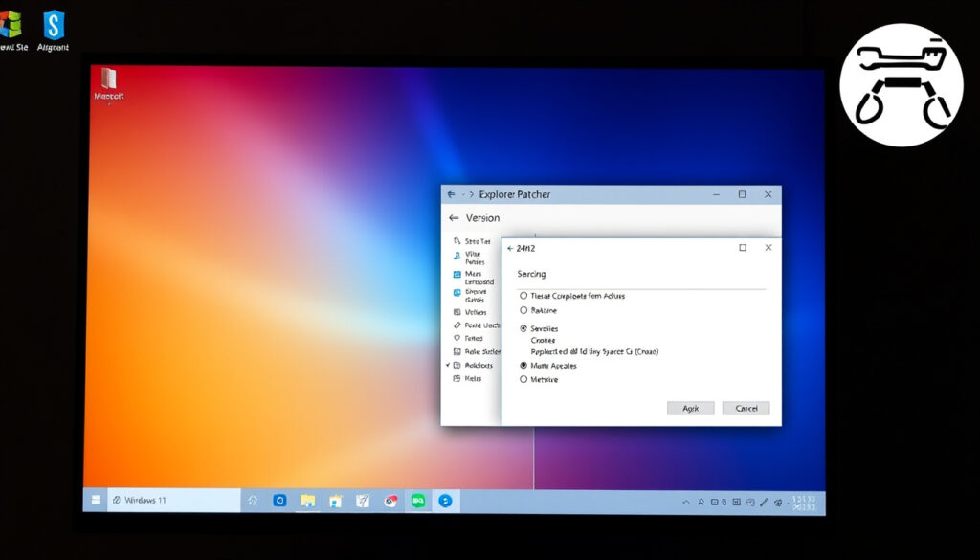Minimize the Explorer Patcher window

(716, 194)
